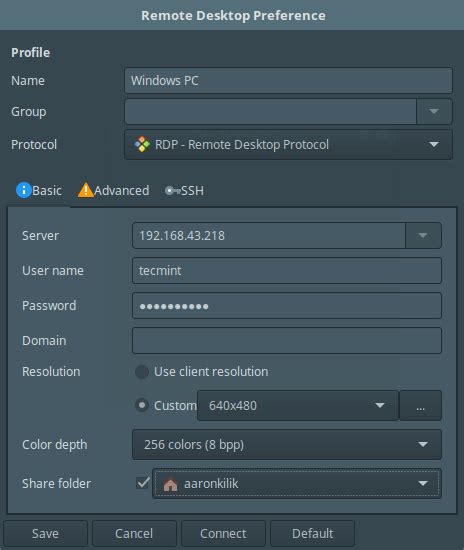Click the ellipsis resolution settings button
This screenshot has width=464, height=550.
pos(421,405)
